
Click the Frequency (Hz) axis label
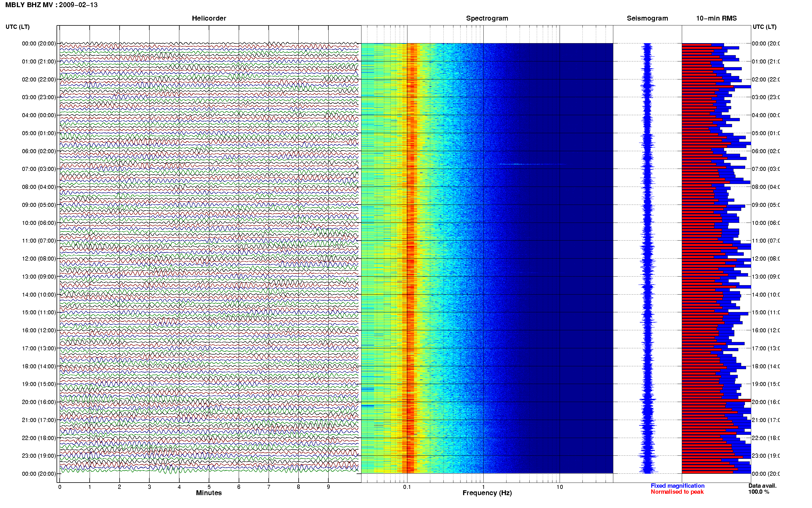(487, 493)
